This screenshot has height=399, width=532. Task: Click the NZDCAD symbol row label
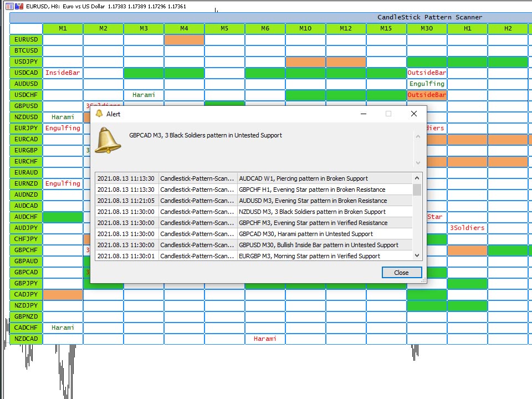[26, 339]
